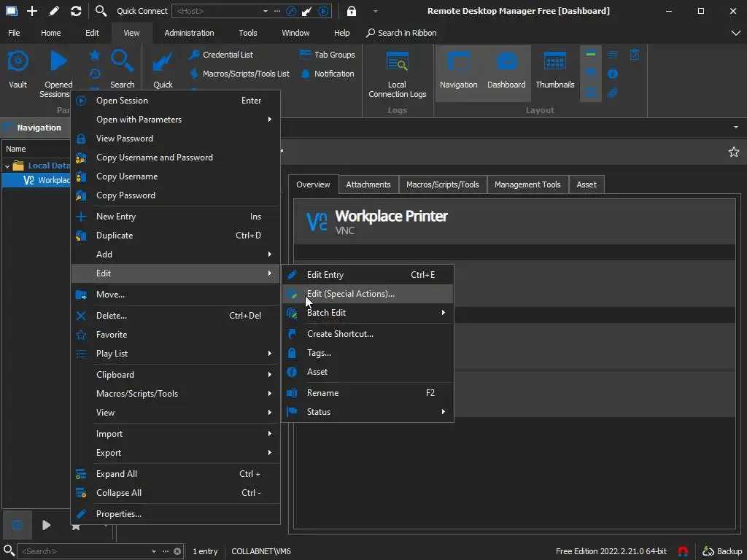Switch to the Home ribbon tab
Screen dimensions: 747x560
[x=50, y=33]
